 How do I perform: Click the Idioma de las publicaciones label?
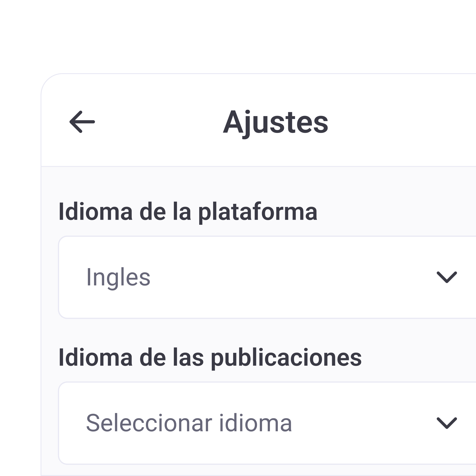tap(210, 358)
